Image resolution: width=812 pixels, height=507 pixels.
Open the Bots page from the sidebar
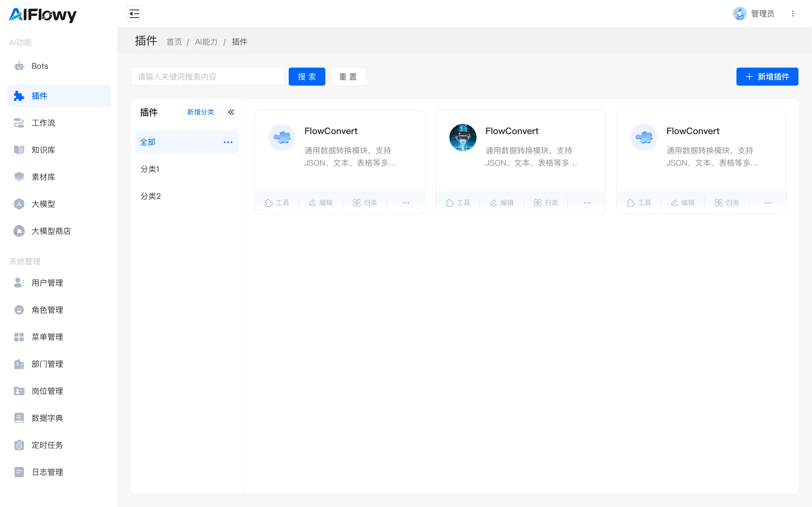(39, 66)
